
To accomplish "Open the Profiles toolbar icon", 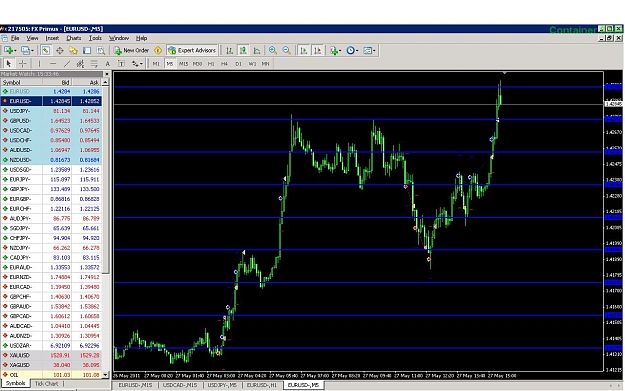I will click(26, 50).
